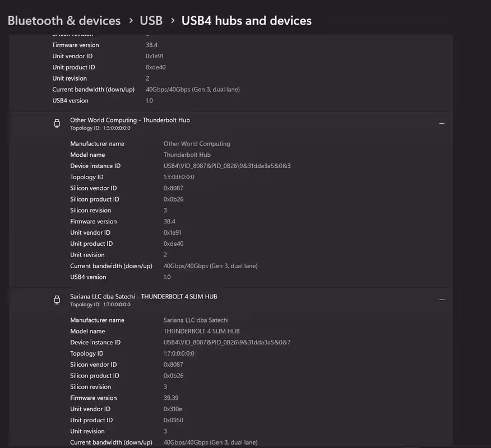Click the chevron after USB breadcrumb

173,21
